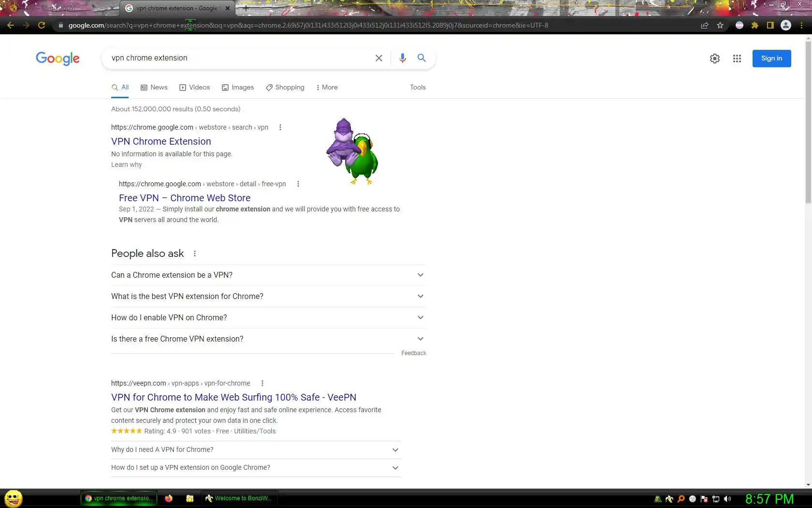Open options for the Free VPN result
The height and width of the screenshot is (508, 812).
tap(298, 184)
